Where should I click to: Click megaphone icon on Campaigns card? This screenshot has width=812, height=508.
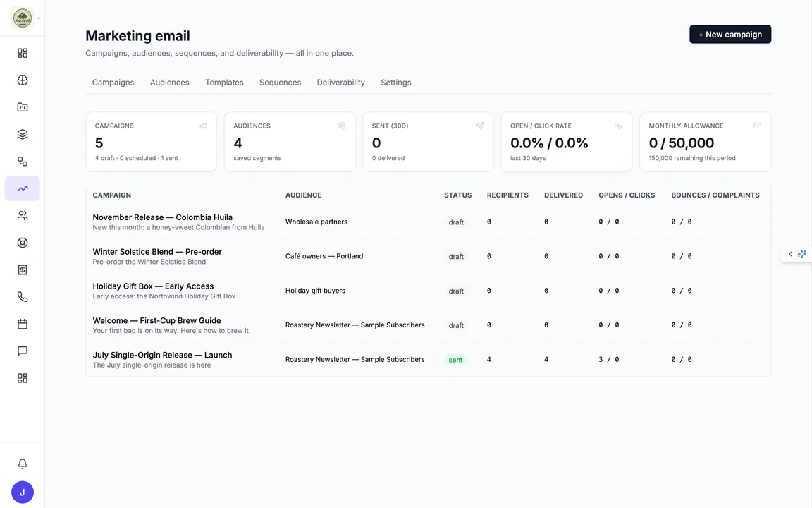(x=203, y=126)
